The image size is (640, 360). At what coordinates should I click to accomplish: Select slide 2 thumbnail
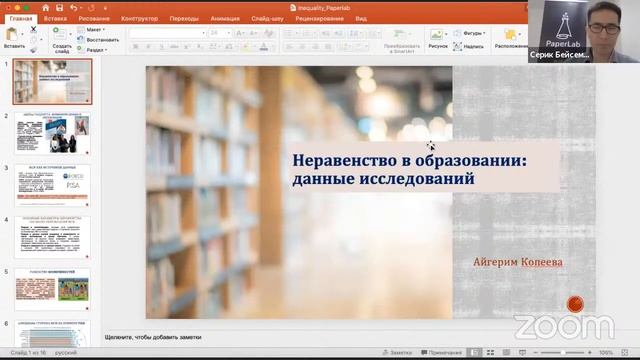53,133
